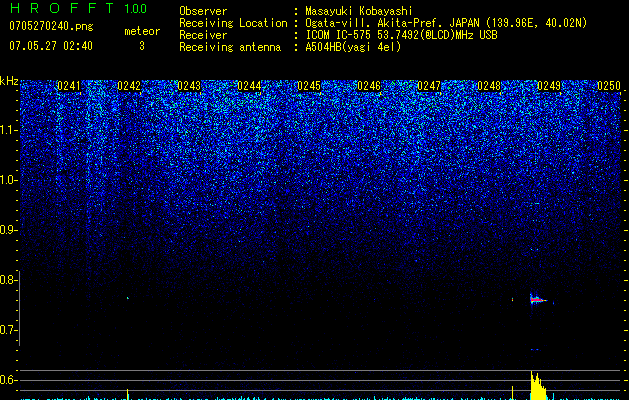
Task: Select the ICOM IC-575 53.7492 MHz USB text
Action: point(401,35)
